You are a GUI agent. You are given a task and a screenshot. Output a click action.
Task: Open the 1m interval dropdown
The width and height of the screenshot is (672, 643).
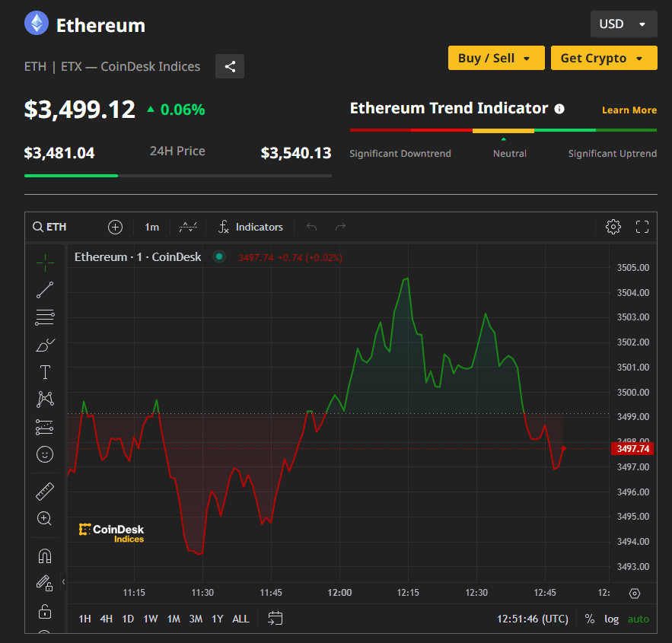(x=151, y=227)
